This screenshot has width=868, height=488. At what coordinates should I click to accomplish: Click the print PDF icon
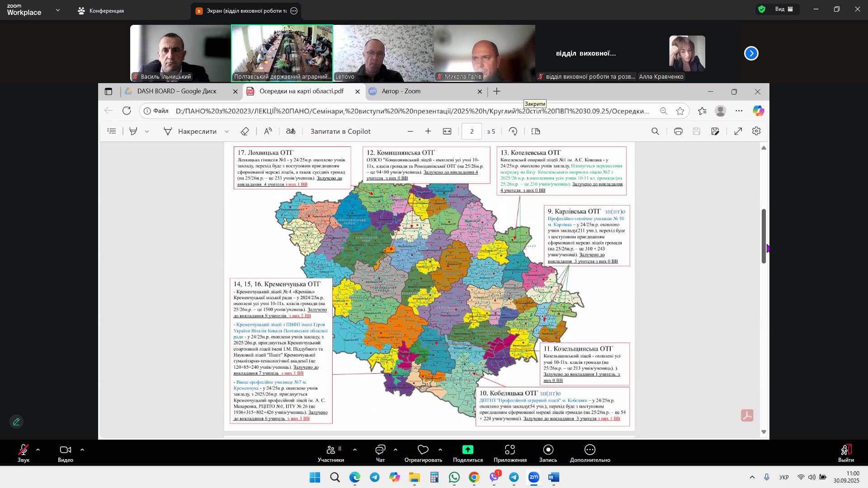678,131
